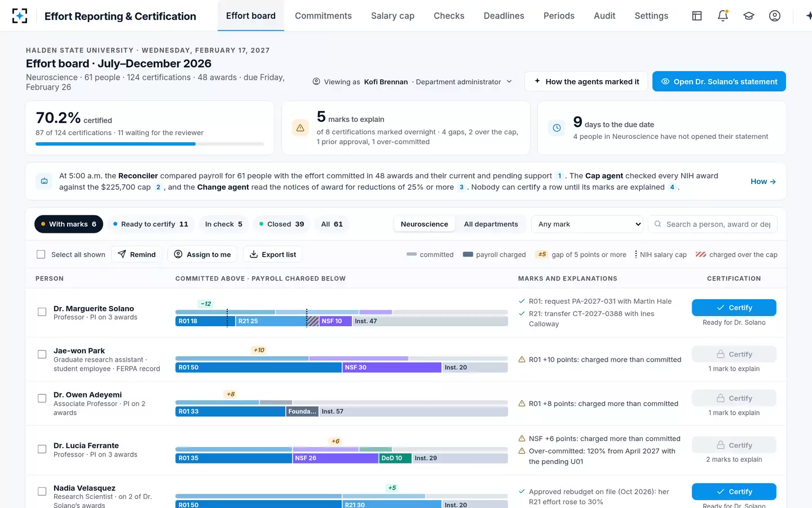Open the Salary cap tab
Screen dimensions: 812x508
coord(392,16)
